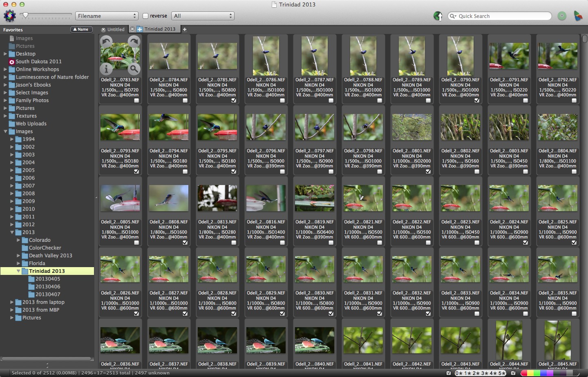The image size is (588, 377).
Task: Select the Family Photos favorite
Action: pyautogui.click(x=32, y=100)
